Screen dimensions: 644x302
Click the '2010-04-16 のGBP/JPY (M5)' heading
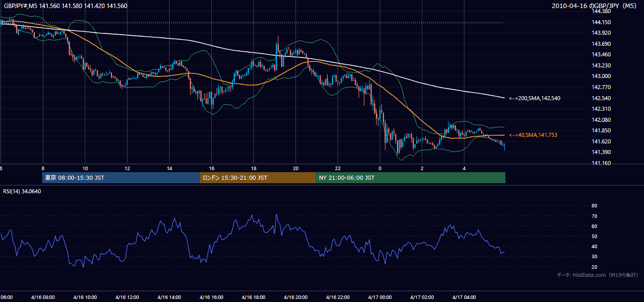(595, 6)
